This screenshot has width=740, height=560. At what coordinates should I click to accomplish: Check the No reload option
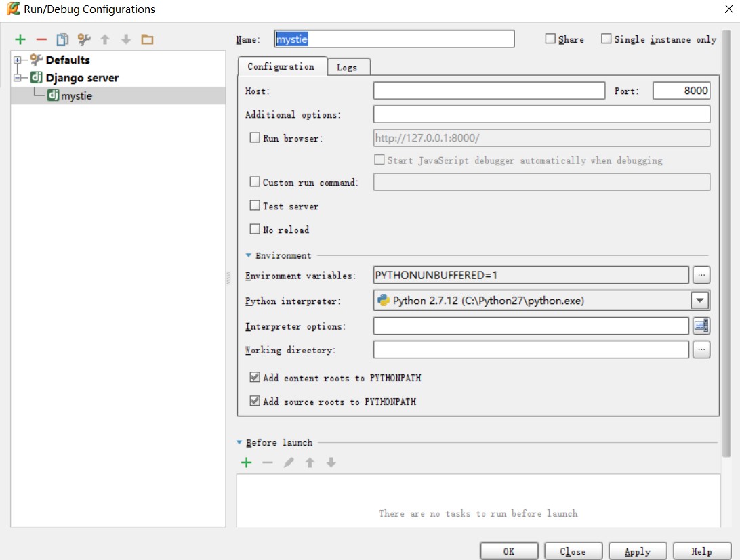(255, 229)
